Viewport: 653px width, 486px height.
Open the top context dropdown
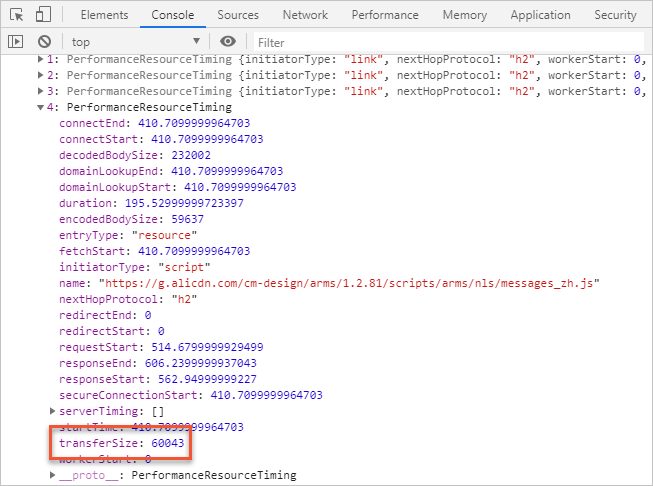click(x=135, y=42)
